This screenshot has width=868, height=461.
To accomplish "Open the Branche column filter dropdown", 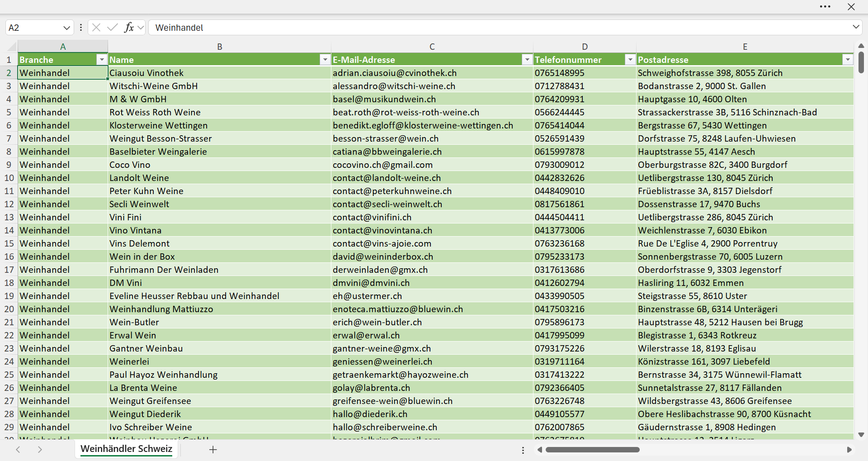I will [102, 60].
